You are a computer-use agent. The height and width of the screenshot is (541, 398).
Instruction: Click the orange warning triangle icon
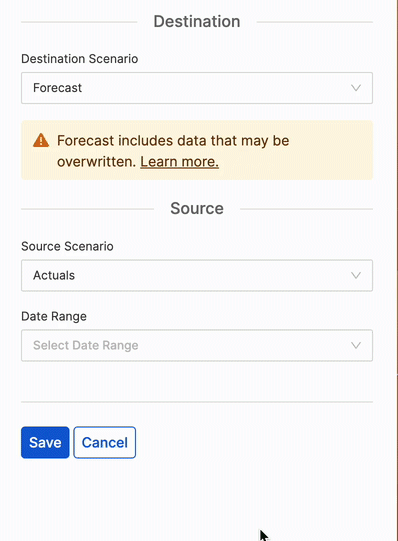[x=41, y=140]
